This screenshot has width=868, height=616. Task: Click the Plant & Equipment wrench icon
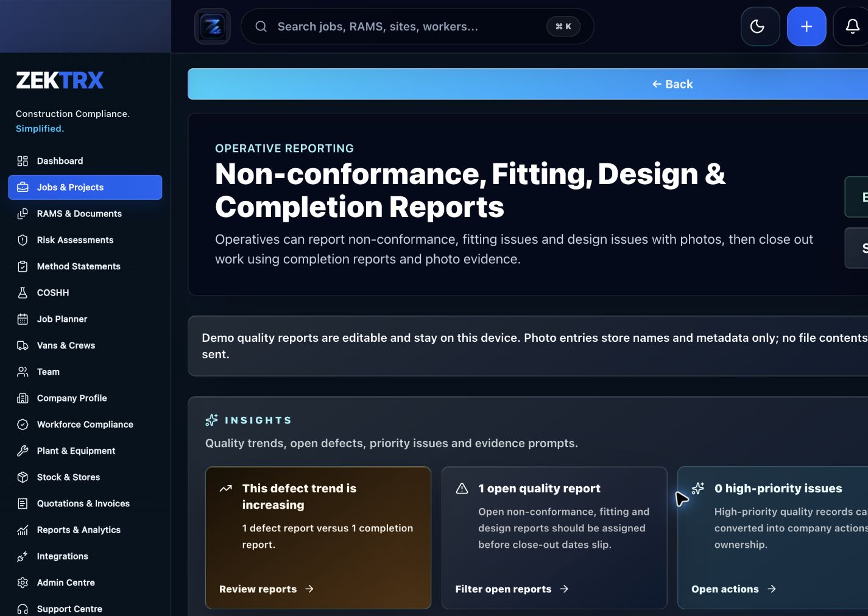(23, 451)
